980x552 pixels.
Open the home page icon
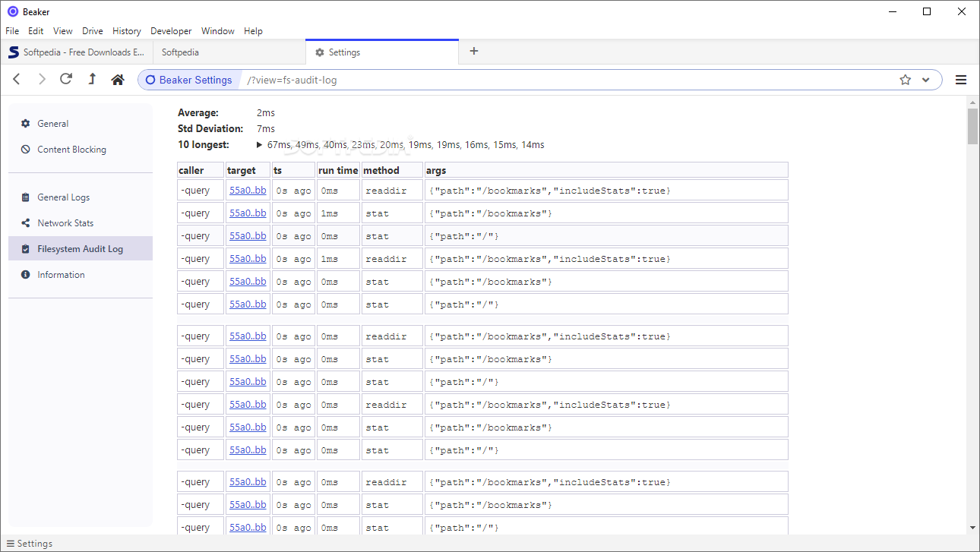coord(118,80)
